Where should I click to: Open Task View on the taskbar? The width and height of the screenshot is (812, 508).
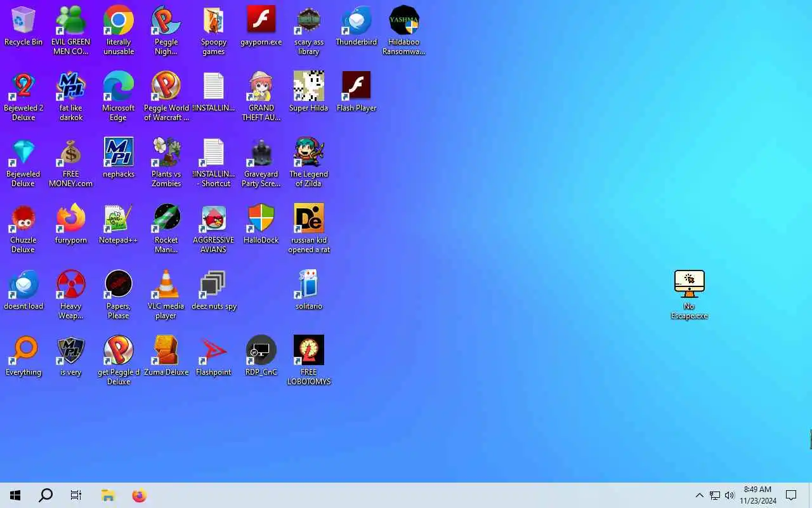(76, 495)
